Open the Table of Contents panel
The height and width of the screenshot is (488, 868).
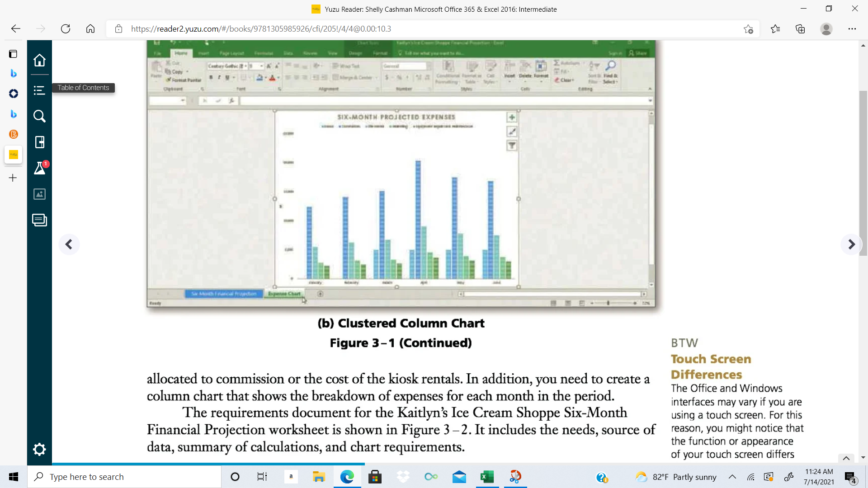39,90
